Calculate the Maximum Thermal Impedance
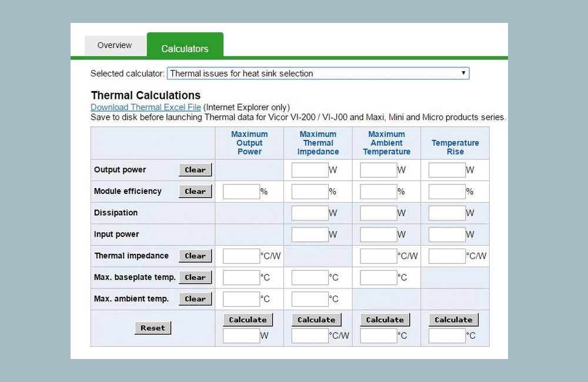 click(316, 319)
